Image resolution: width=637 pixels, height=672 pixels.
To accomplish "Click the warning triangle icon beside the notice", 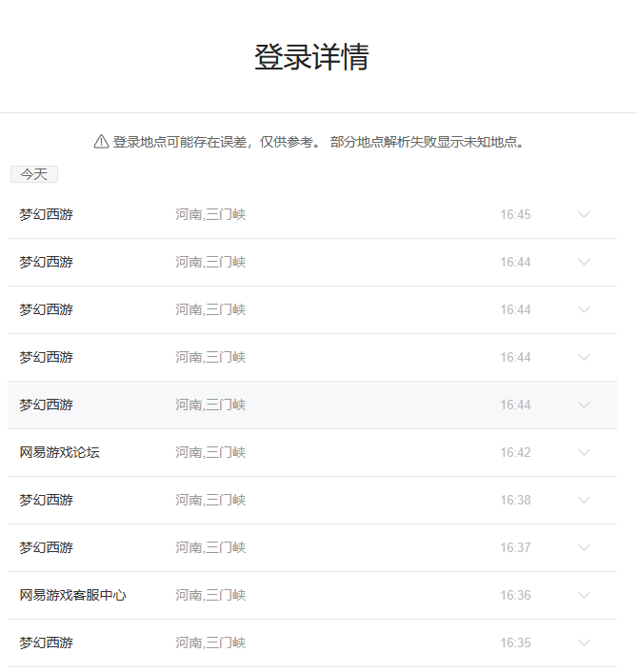I will [101, 142].
